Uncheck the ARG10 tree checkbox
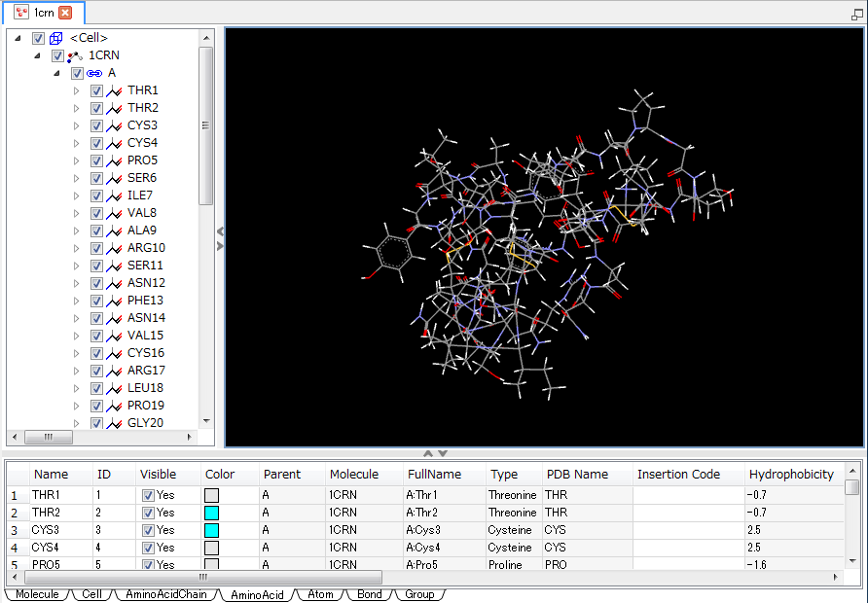This screenshot has height=603, width=868. coord(96,248)
